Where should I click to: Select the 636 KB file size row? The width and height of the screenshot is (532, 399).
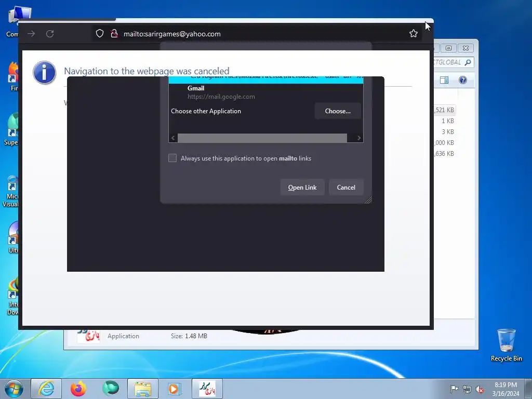(x=444, y=153)
